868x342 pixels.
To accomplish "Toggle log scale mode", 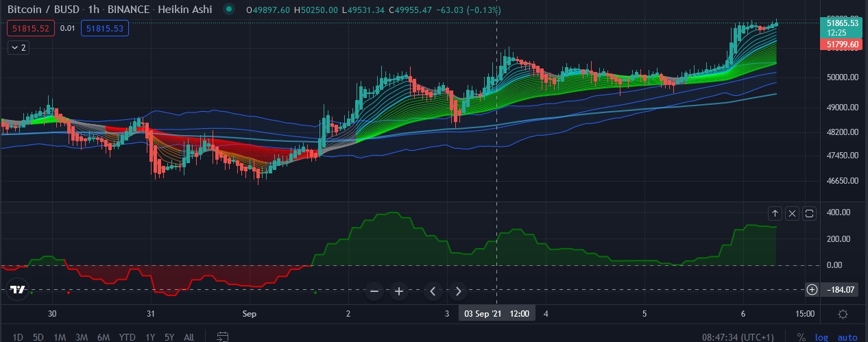I will pyautogui.click(x=821, y=337).
